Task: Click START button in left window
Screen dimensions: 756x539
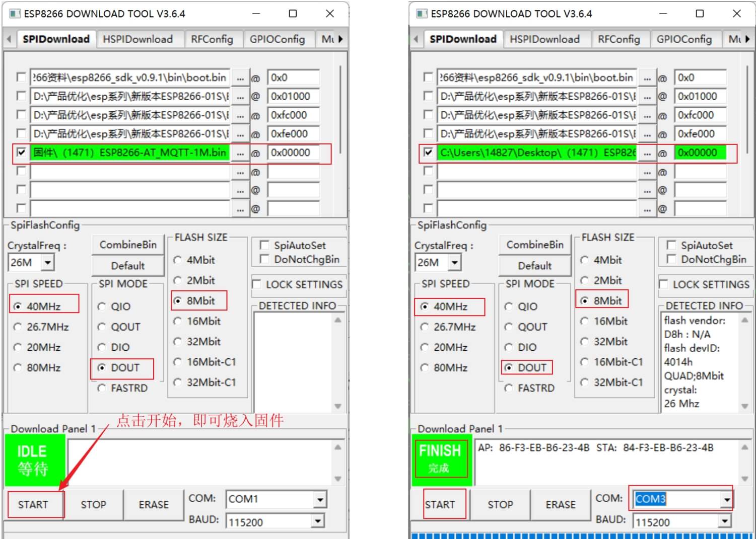Action: click(x=33, y=505)
